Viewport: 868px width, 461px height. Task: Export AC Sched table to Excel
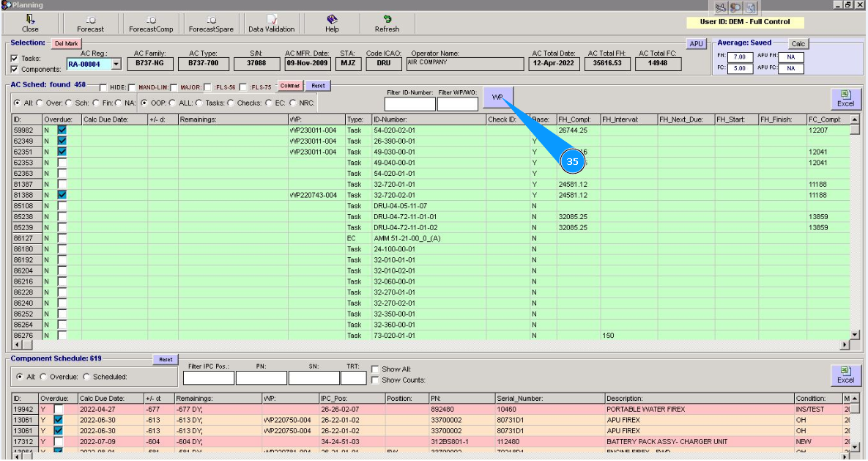[x=845, y=99]
